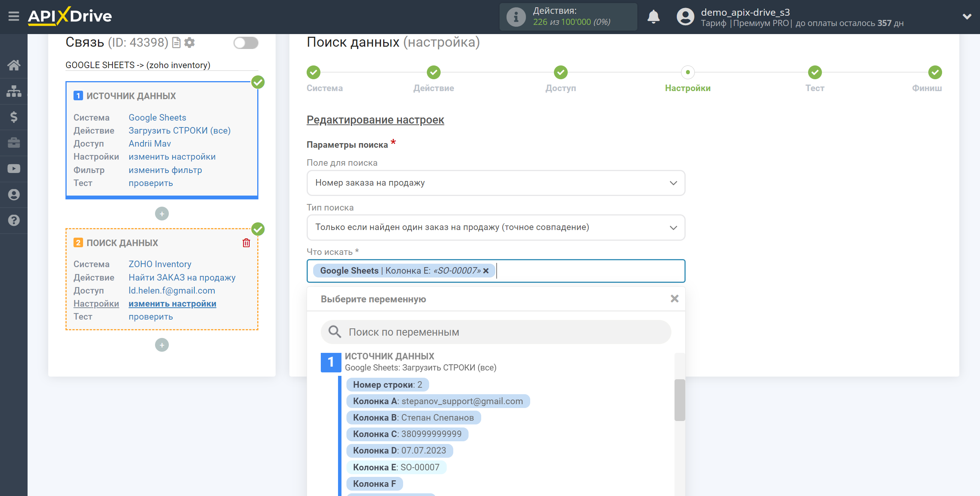This screenshot has width=980, height=496.
Task: Open video tutorials sidebar icon
Action: (x=14, y=169)
